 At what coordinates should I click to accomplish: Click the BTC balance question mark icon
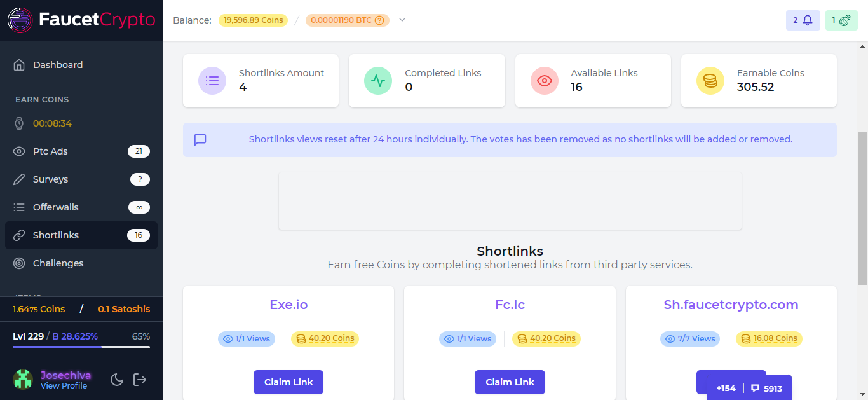click(379, 20)
